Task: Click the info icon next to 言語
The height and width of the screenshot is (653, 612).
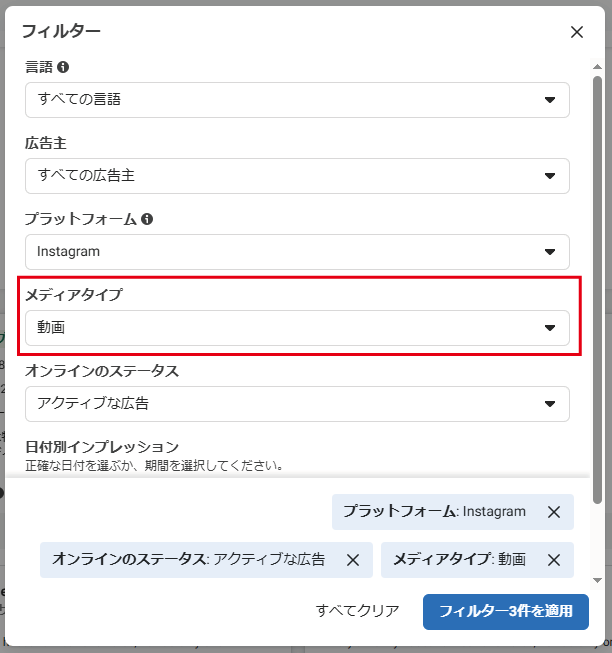Action: point(63,67)
